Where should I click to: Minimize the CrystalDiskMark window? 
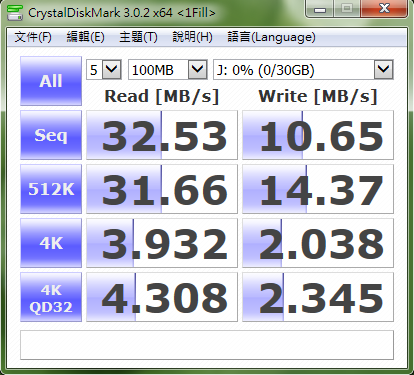[x=320, y=9]
